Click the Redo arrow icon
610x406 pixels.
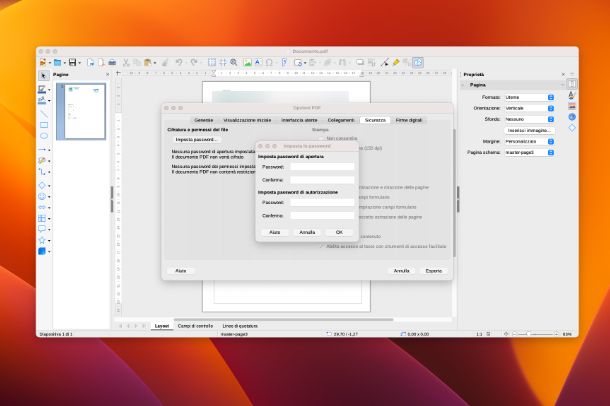[x=194, y=62]
